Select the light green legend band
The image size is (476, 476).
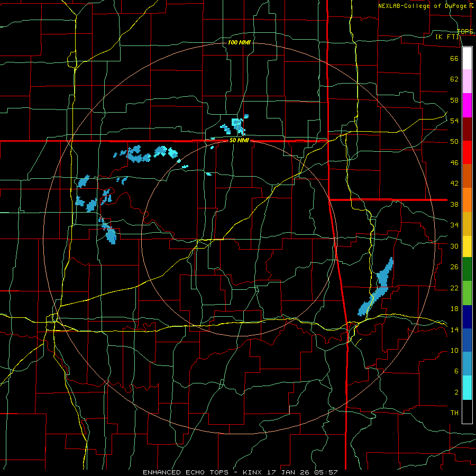click(x=467, y=293)
